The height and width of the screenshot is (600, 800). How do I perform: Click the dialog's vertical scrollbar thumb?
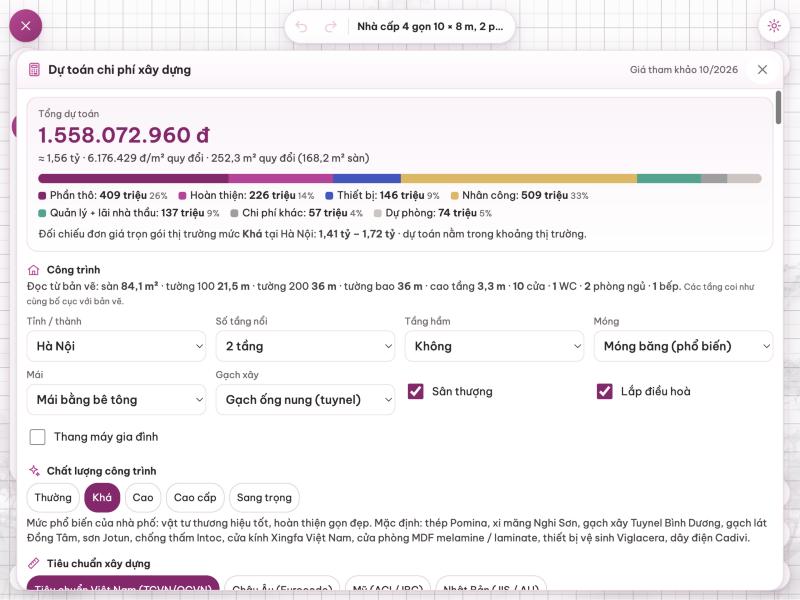pos(778,107)
